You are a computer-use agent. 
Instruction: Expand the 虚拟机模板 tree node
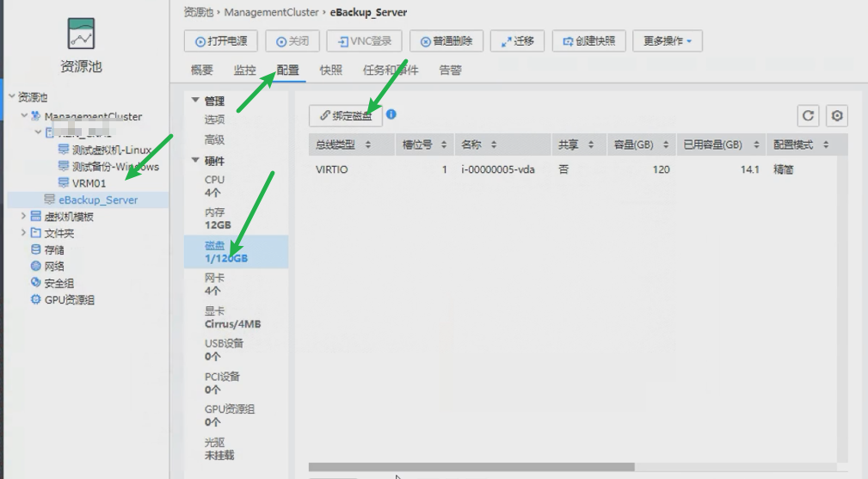click(23, 217)
